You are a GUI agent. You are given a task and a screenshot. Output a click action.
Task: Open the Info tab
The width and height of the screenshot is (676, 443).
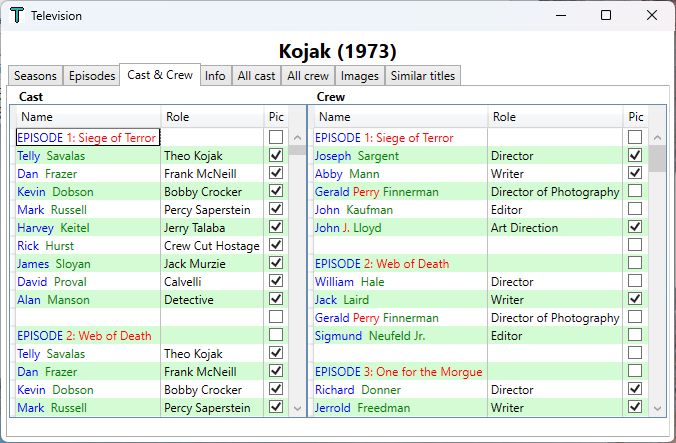coord(215,76)
